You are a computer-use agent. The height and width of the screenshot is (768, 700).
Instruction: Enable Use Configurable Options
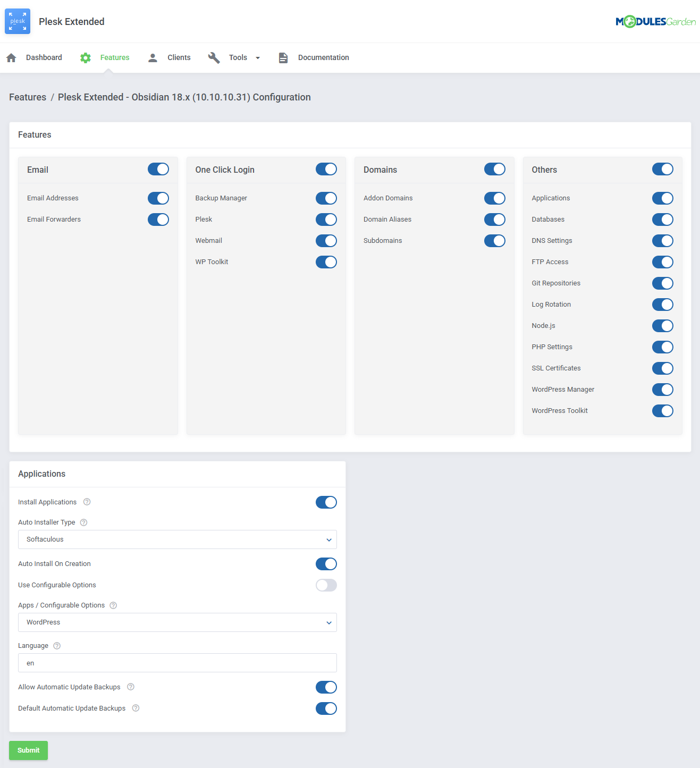coord(326,585)
